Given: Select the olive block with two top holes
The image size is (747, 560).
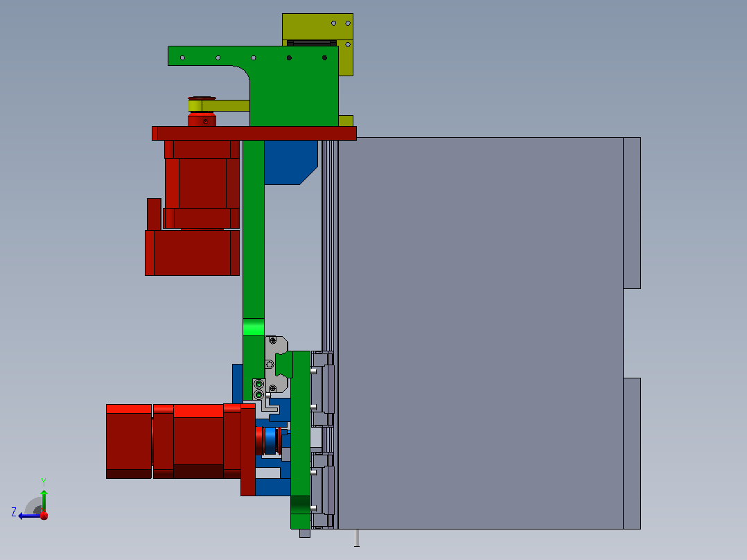Looking at the screenshot, I should (318, 27).
